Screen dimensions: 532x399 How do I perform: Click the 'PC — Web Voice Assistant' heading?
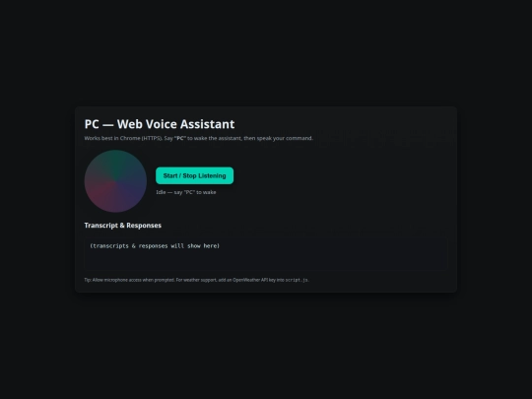pyautogui.click(x=160, y=124)
